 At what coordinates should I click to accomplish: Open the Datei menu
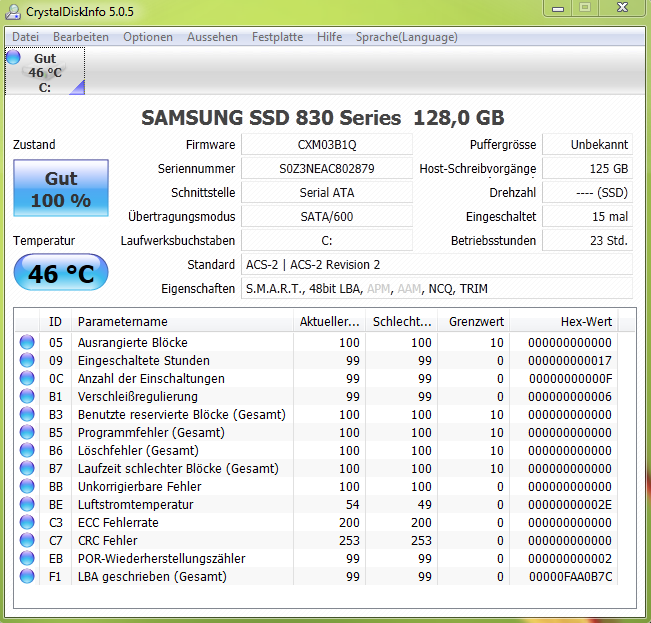25,37
